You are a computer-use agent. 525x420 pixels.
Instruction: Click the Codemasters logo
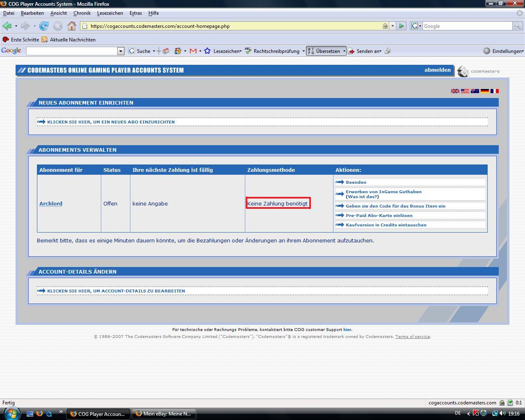pyautogui.click(x=479, y=71)
